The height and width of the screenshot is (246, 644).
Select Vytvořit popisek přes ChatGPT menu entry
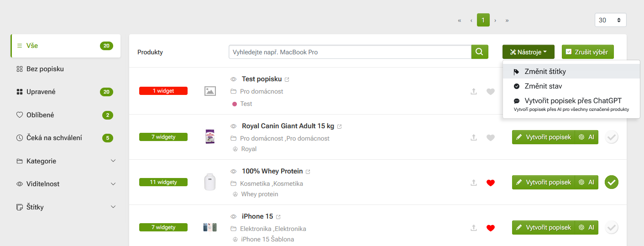(573, 101)
